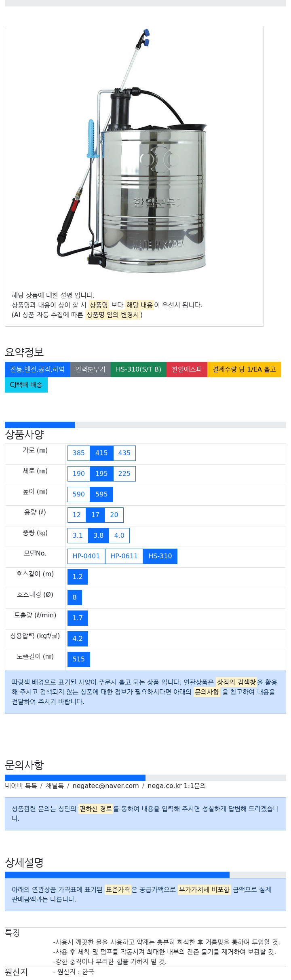Click the 인력분무기 tag
The width and height of the screenshot is (291, 980).
coord(90,369)
